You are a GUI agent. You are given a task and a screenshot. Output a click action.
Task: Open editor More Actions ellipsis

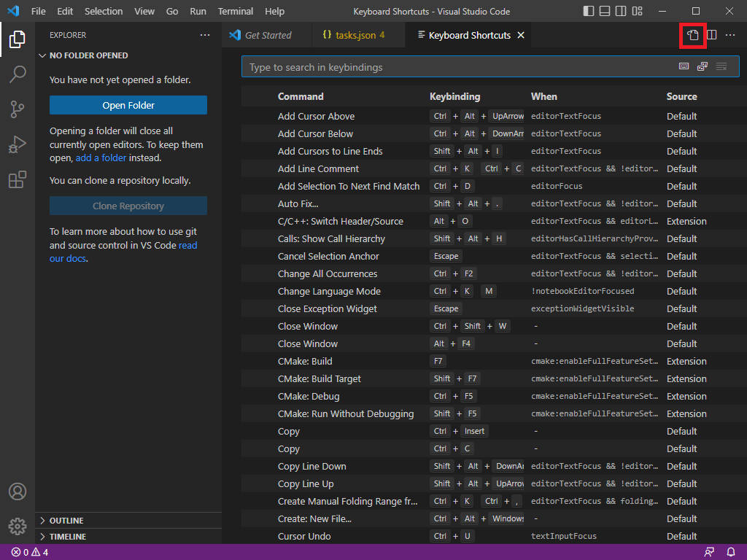coord(730,35)
